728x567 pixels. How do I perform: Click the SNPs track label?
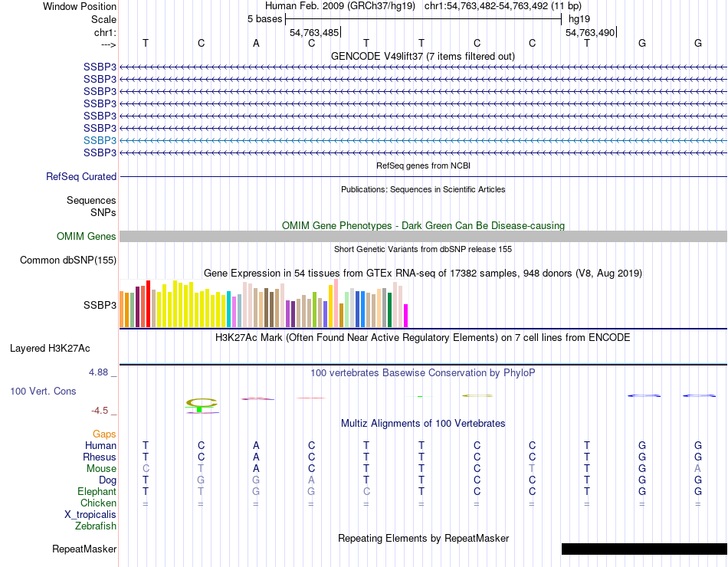[103, 212]
